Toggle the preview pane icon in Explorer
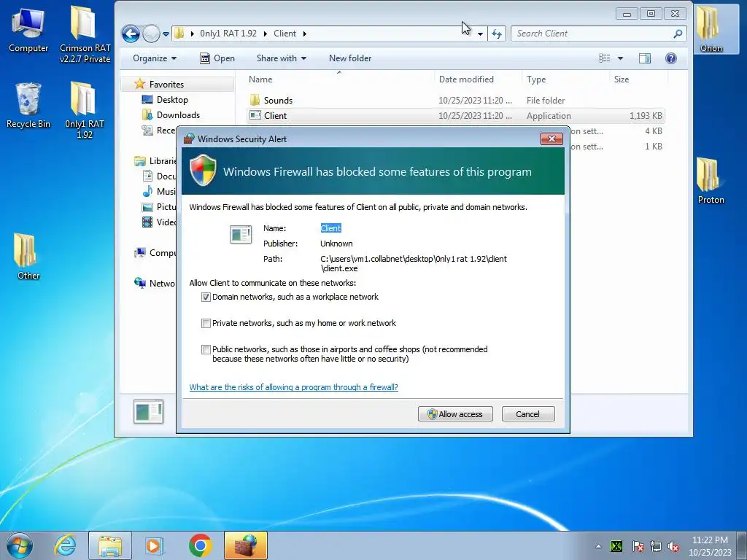747x560 pixels. pos(645,58)
